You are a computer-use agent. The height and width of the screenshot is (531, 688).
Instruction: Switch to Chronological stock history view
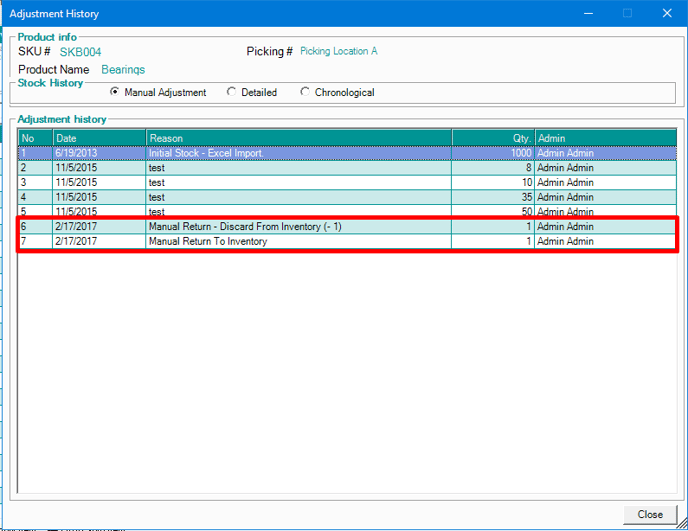pyautogui.click(x=306, y=93)
